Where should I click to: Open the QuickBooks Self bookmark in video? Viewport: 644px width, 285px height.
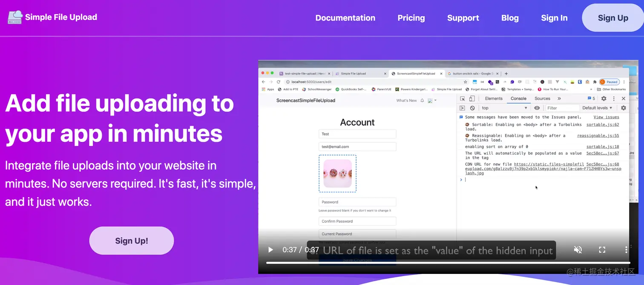(x=351, y=89)
